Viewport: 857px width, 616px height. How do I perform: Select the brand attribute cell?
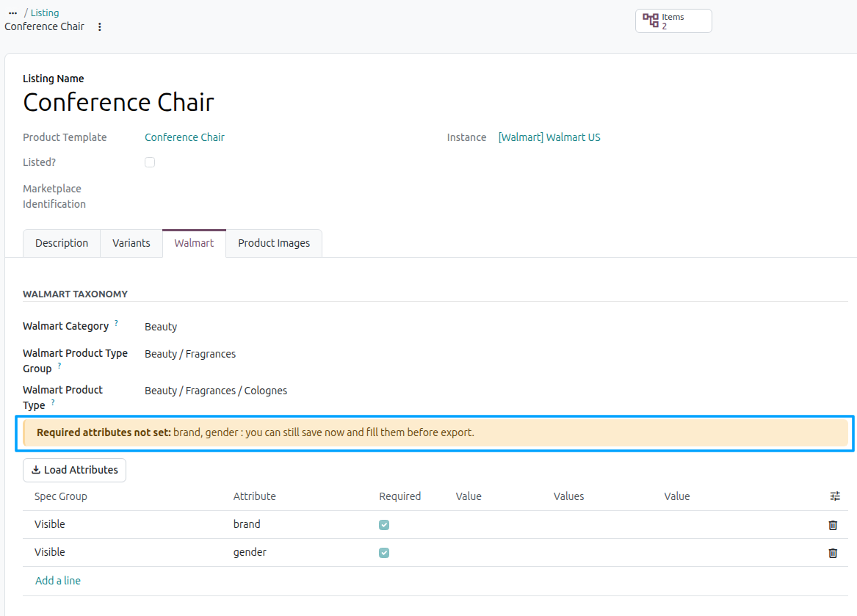coord(247,524)
